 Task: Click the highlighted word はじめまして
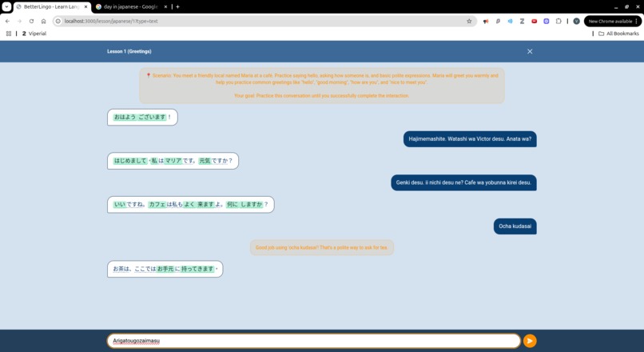(130, 161)
